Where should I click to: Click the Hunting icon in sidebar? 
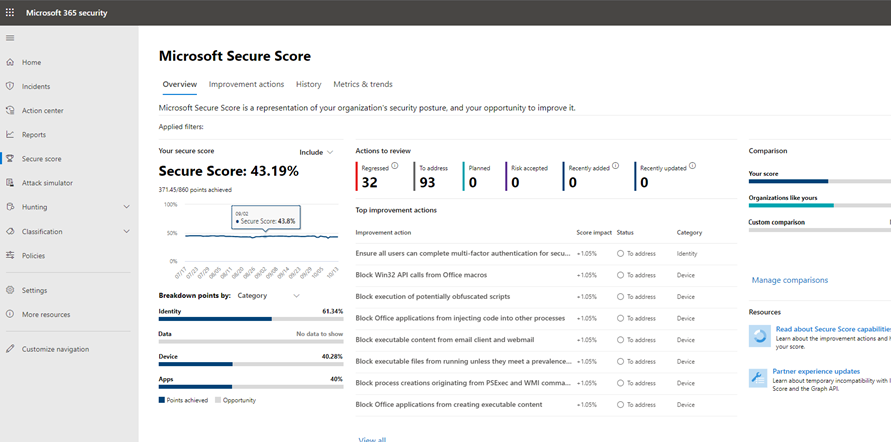pyautogui.click(x=10, y=207)
